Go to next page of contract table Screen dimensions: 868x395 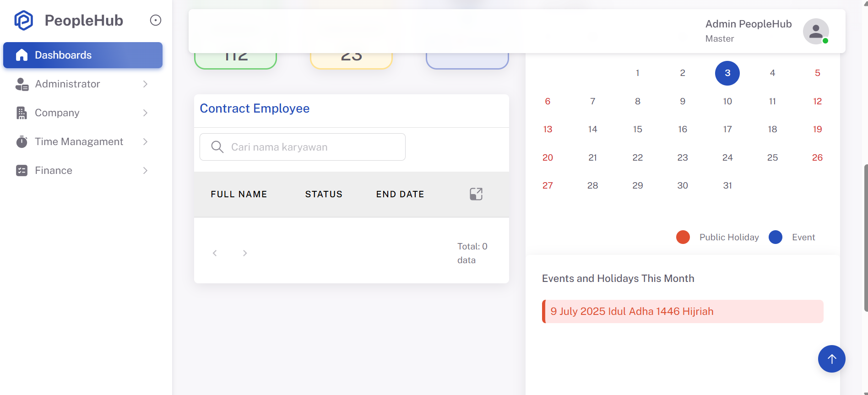coord(245,253)
